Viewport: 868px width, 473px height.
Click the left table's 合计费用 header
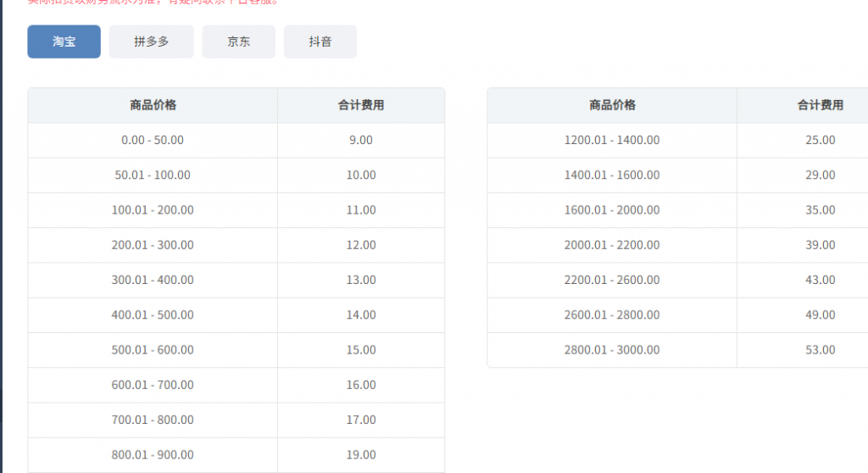click(361, 105)
